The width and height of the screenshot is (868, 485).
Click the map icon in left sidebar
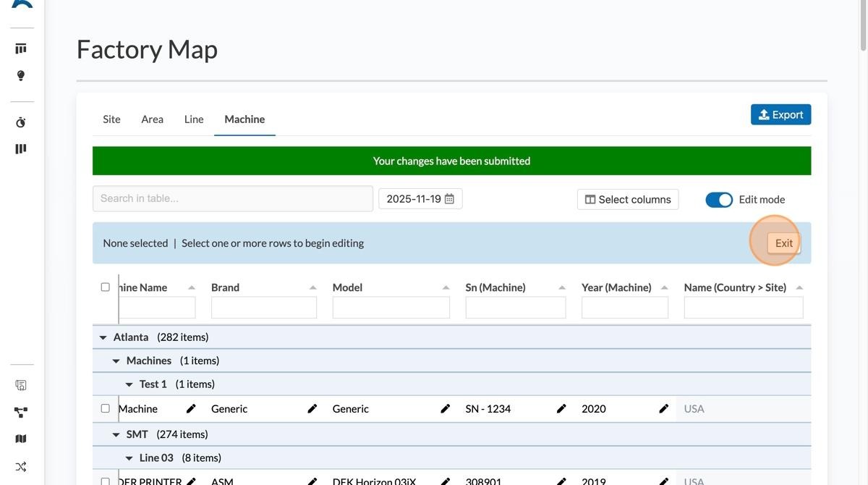[21, 439]
